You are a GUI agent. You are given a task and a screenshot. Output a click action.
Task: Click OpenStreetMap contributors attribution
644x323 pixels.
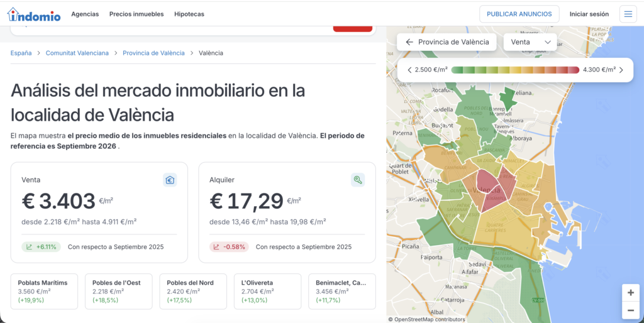[x=426, y=319]
